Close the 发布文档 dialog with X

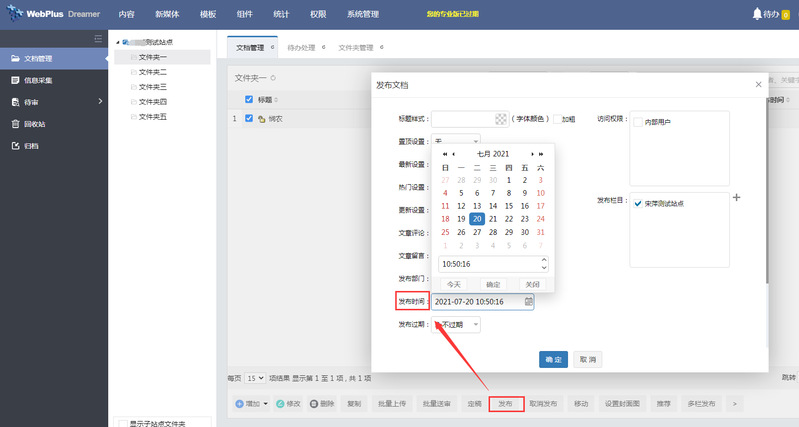tap(758, 85)
